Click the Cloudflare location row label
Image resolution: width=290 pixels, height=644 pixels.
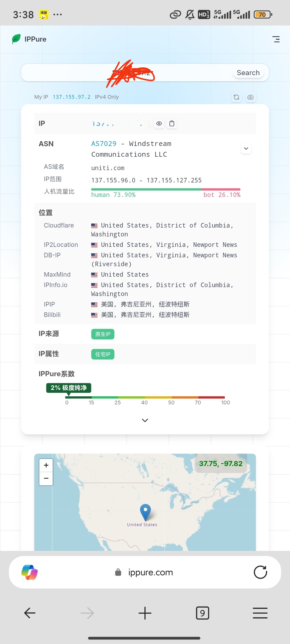[59, 225]
